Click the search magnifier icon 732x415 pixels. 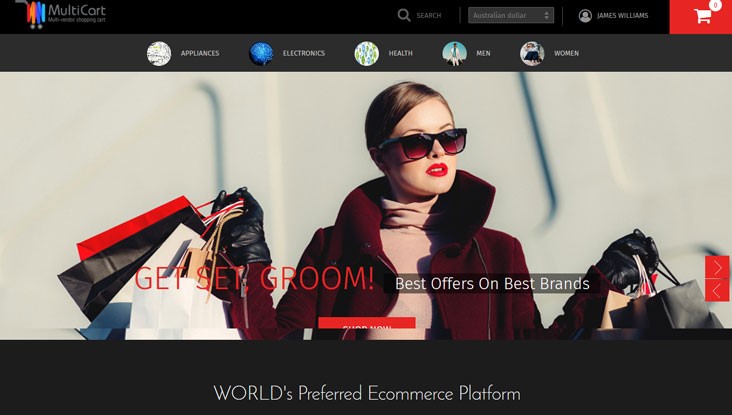tap(404, 15)
